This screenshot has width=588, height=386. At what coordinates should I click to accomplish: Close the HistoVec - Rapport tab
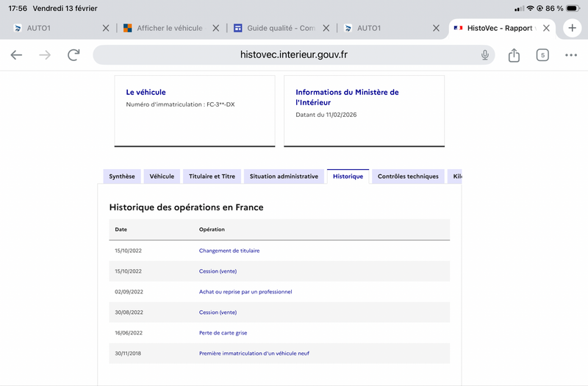click(546, 28)
